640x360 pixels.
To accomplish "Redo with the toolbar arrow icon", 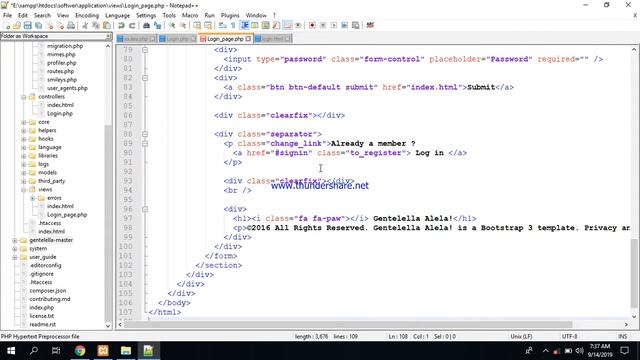I will tap(132, 25).
